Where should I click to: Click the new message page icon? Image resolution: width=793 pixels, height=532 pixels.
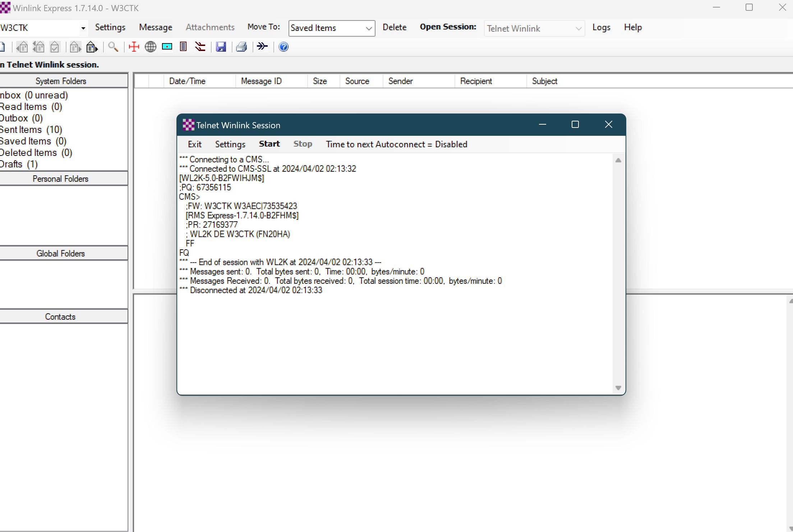click(x=2, y=47)
